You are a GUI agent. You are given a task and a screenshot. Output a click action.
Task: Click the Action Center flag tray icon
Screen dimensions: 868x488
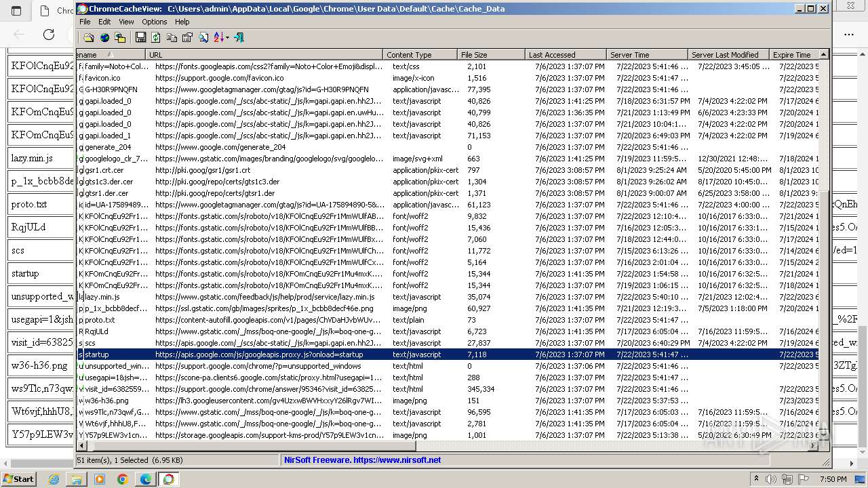click(x=803, y=479)
